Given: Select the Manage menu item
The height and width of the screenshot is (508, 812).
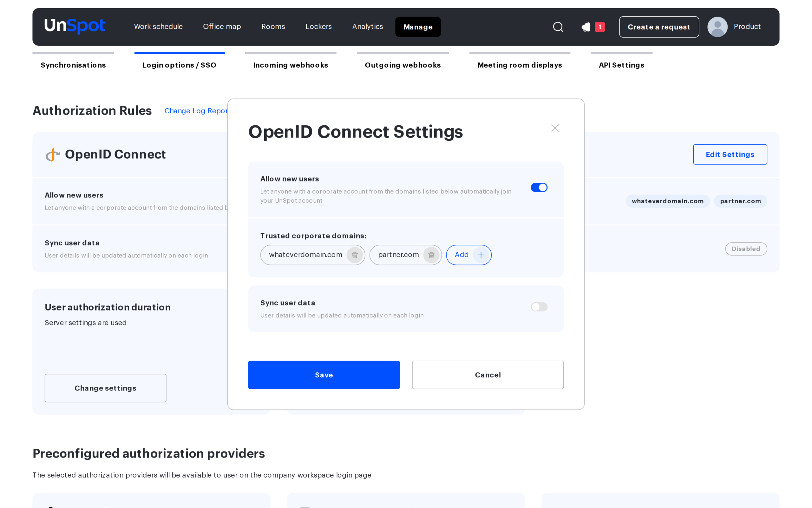Looking at the screenshot, I should [x=418, y=27].
